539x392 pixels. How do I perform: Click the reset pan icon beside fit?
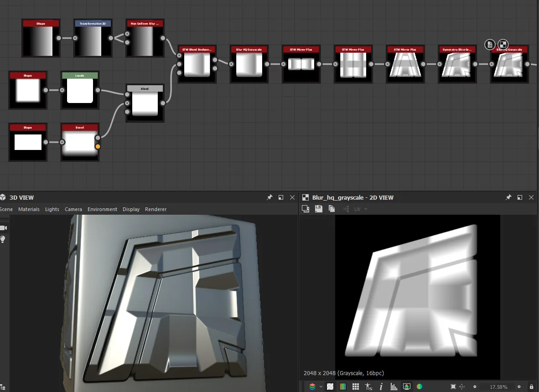461,387
